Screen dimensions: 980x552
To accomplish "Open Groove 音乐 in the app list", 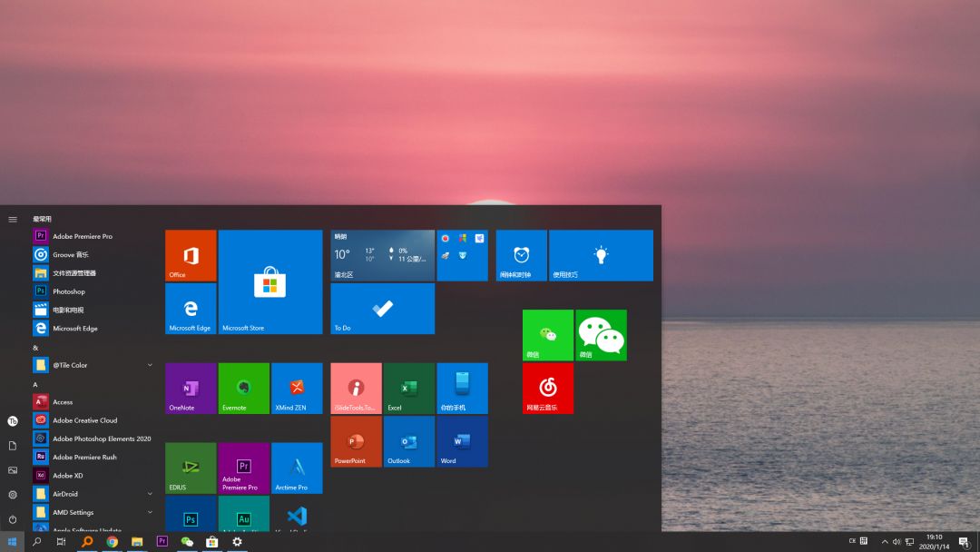I will tap(93, 254).
